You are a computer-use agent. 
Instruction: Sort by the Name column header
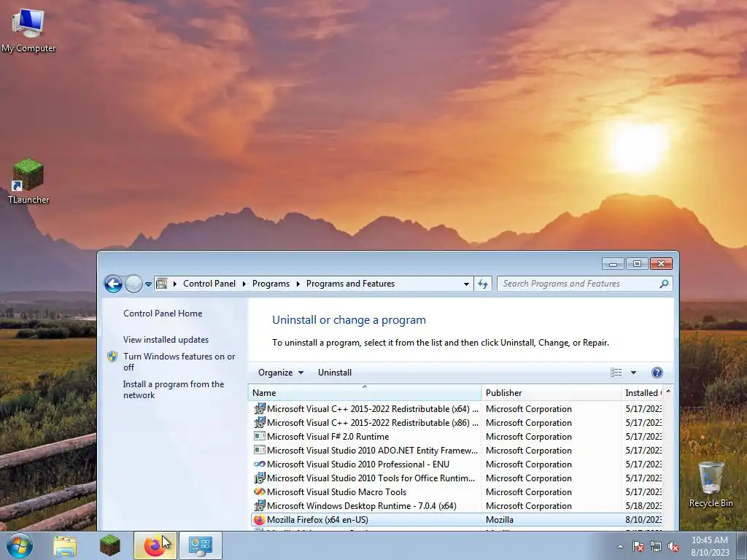[x=365, y=393]
